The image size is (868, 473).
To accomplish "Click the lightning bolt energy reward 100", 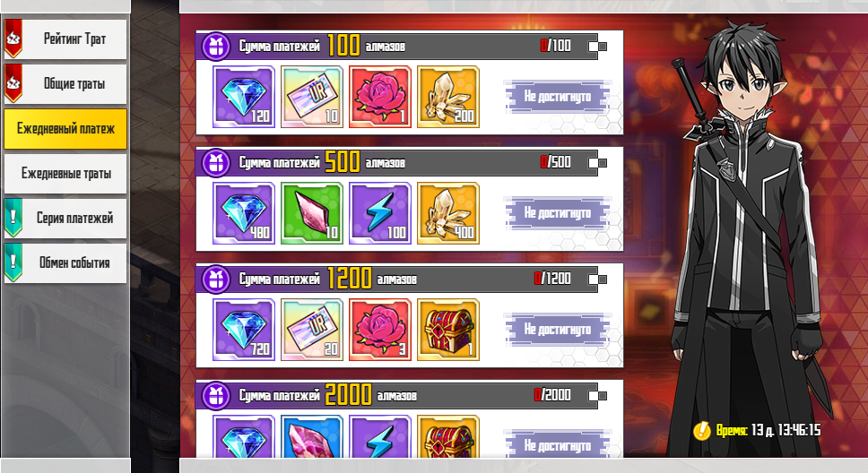I will point(380,213).
